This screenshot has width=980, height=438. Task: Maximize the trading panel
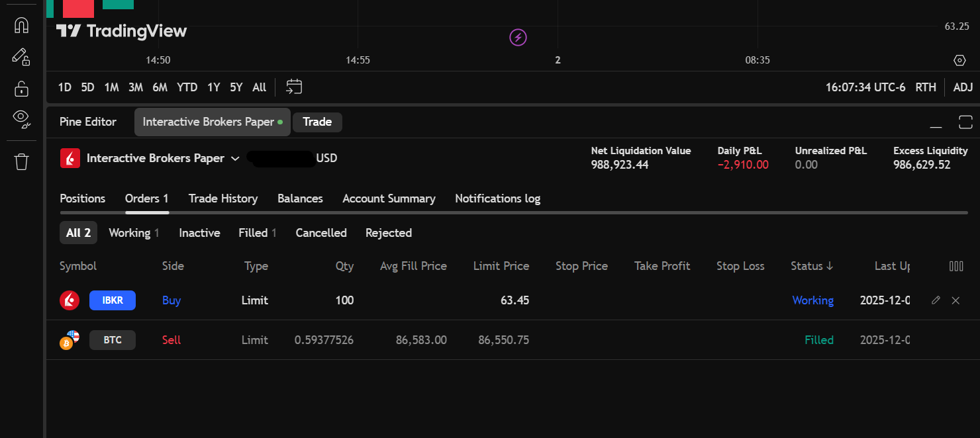(965, 122)
